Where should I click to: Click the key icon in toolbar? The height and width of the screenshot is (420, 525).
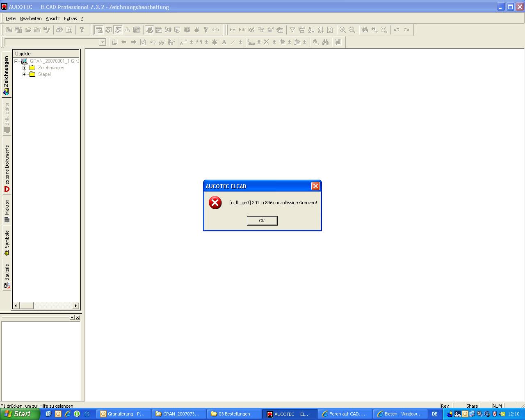point(206,30)
